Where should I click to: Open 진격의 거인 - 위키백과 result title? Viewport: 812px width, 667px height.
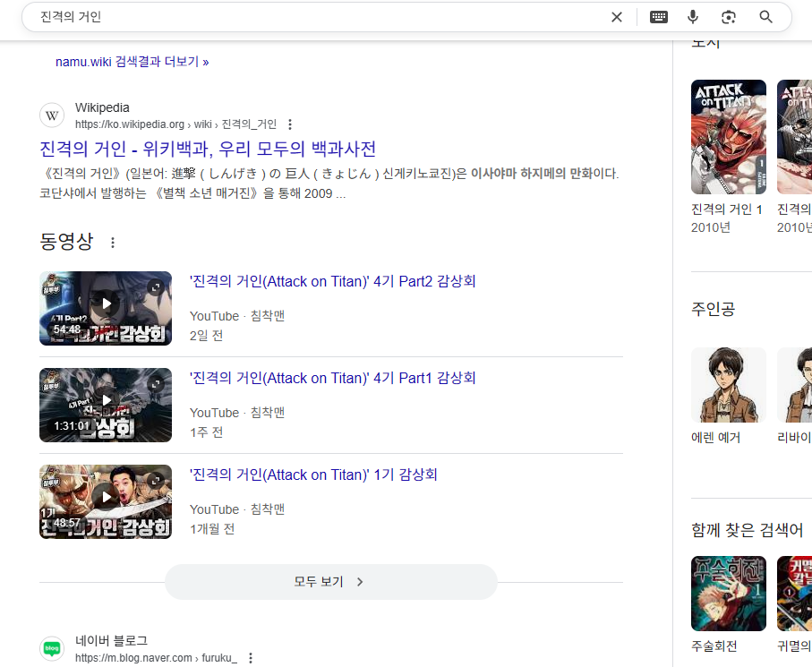click(208, 149)
